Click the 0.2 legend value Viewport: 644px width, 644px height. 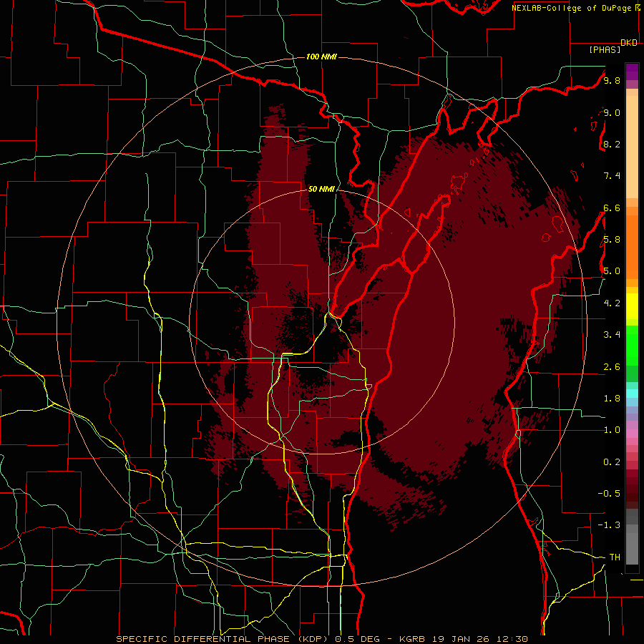pos(612,462)
